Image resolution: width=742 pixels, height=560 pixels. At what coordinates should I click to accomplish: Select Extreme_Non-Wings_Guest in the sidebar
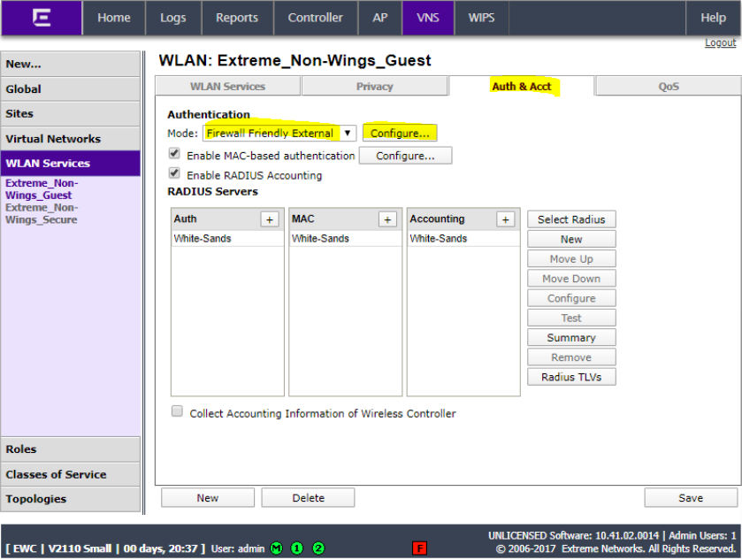click(x=42, y=189)
